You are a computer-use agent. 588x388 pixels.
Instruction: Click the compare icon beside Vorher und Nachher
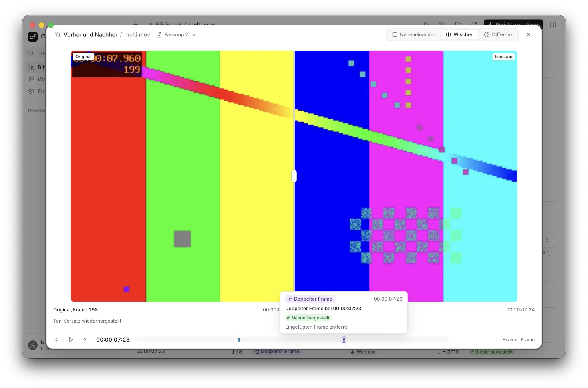click(58, 35)
